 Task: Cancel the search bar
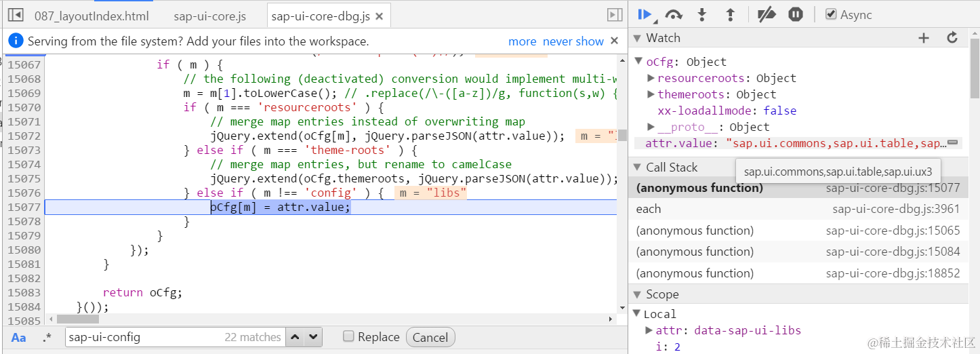coord(430,337)
